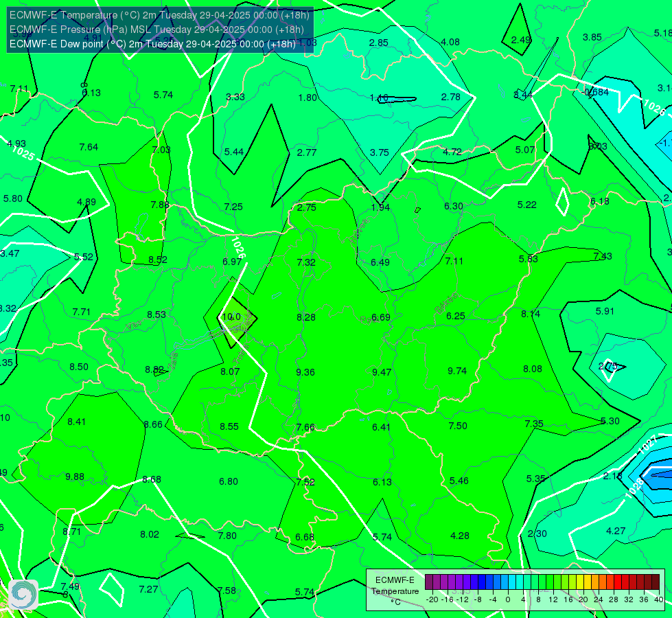
Task: Click the 2.77 temperature value
Action: [x=307, y=152]
